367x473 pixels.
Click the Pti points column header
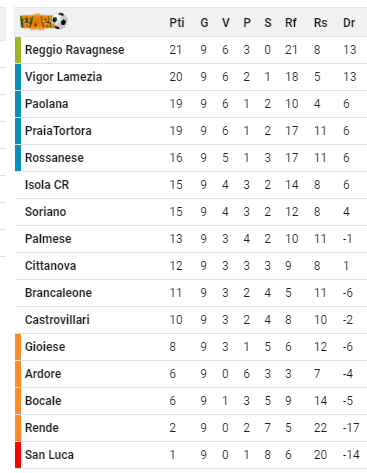pos(177,23)
